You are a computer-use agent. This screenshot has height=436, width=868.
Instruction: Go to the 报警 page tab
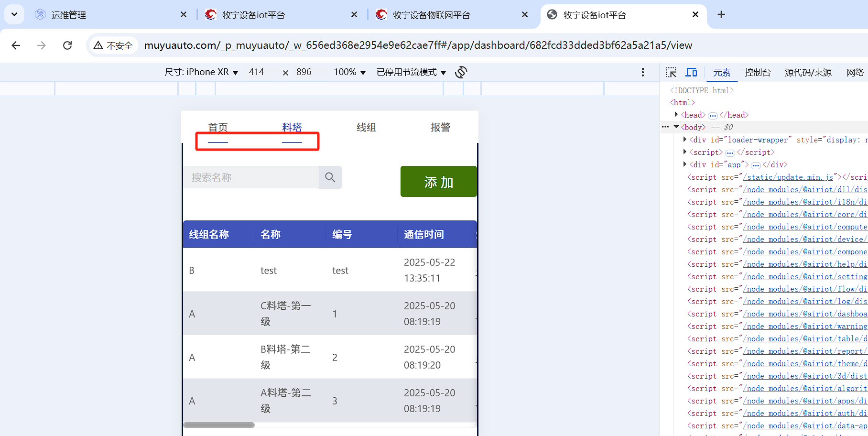click(440, 128)
